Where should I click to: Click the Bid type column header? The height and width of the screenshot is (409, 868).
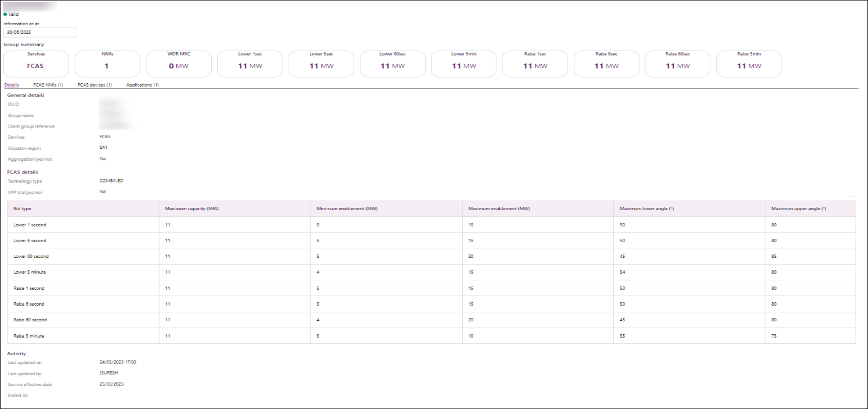point(22,208)
